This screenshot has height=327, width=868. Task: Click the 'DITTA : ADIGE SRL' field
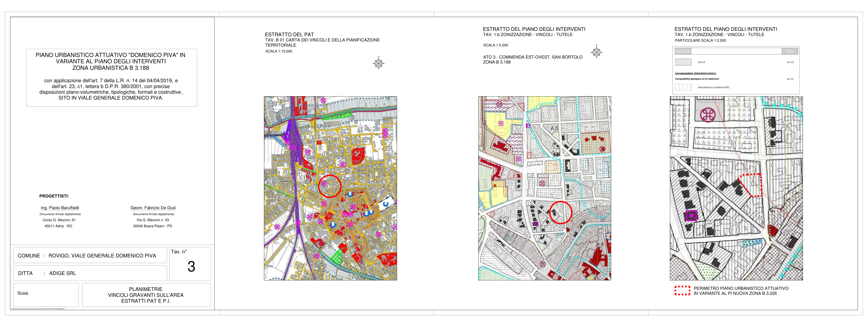click(90, 273)
